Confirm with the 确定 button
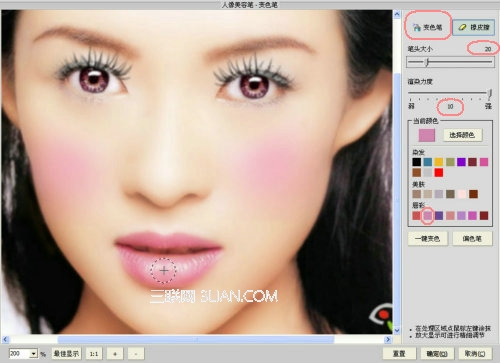 click(x=437, y=353)
